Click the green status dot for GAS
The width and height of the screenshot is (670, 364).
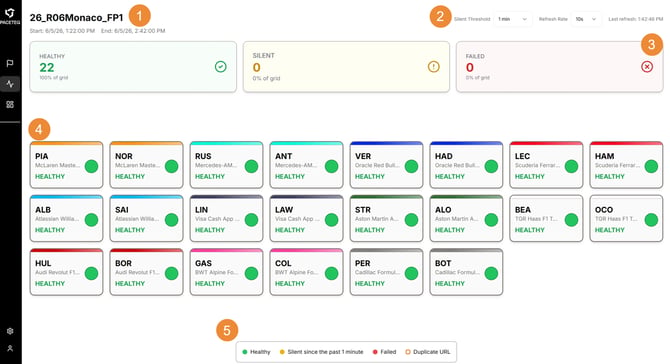251,273
